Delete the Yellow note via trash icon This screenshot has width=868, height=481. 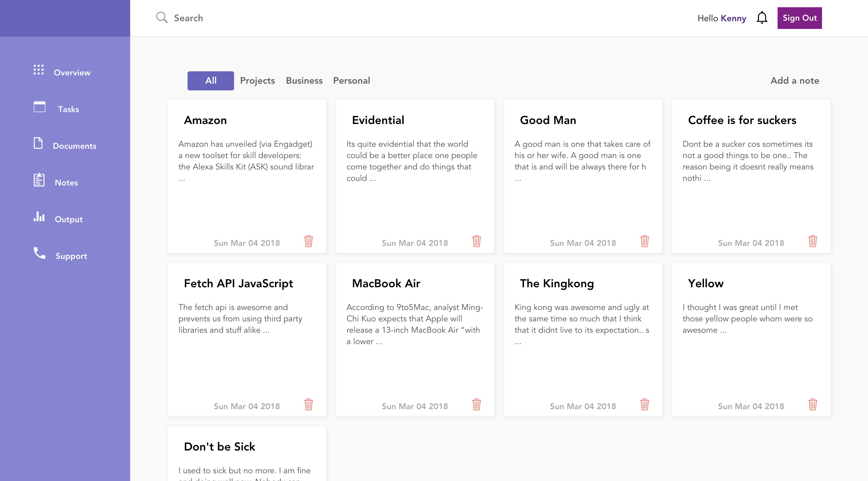tap(812, 405)
